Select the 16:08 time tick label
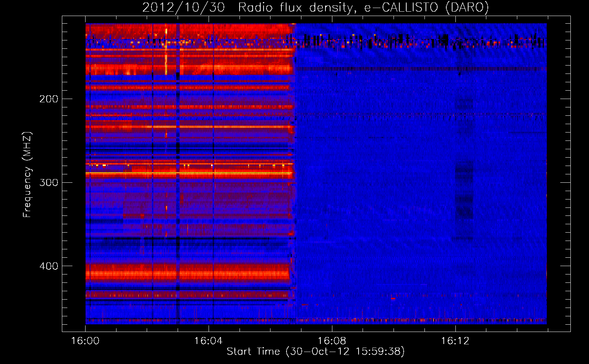Image resolution: width=589 pixels, height=364 pixels. pyautogui.click(x=332, y=341)
